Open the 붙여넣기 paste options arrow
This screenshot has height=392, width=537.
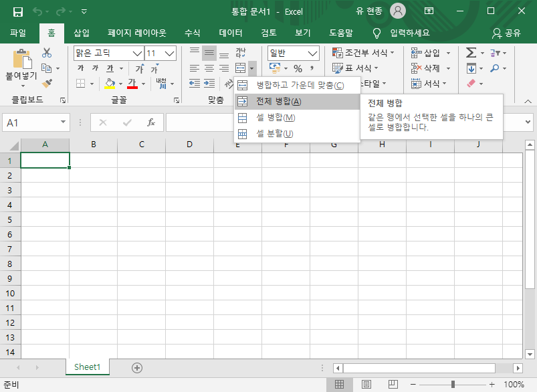point(23,86)
